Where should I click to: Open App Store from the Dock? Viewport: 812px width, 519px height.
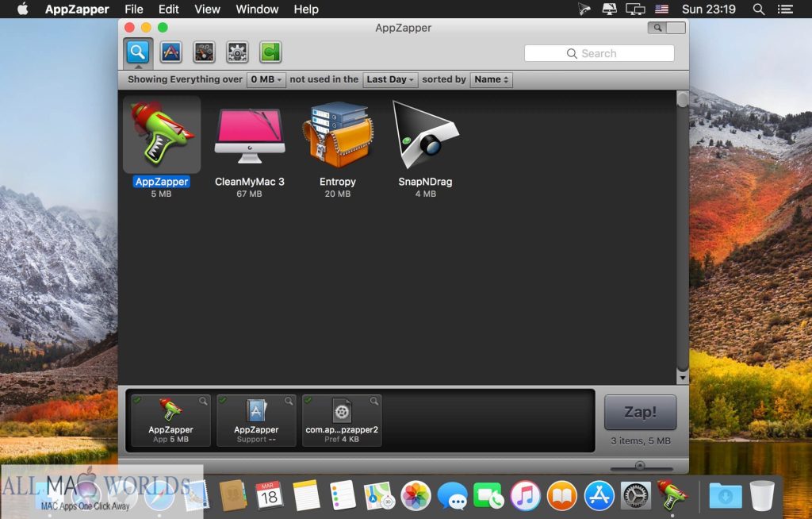click(x=599, y=496)
